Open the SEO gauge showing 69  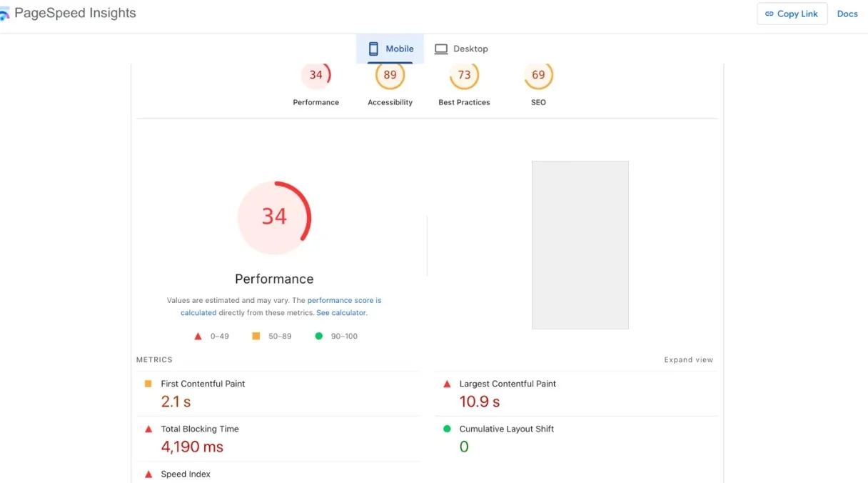pos(538,74)
